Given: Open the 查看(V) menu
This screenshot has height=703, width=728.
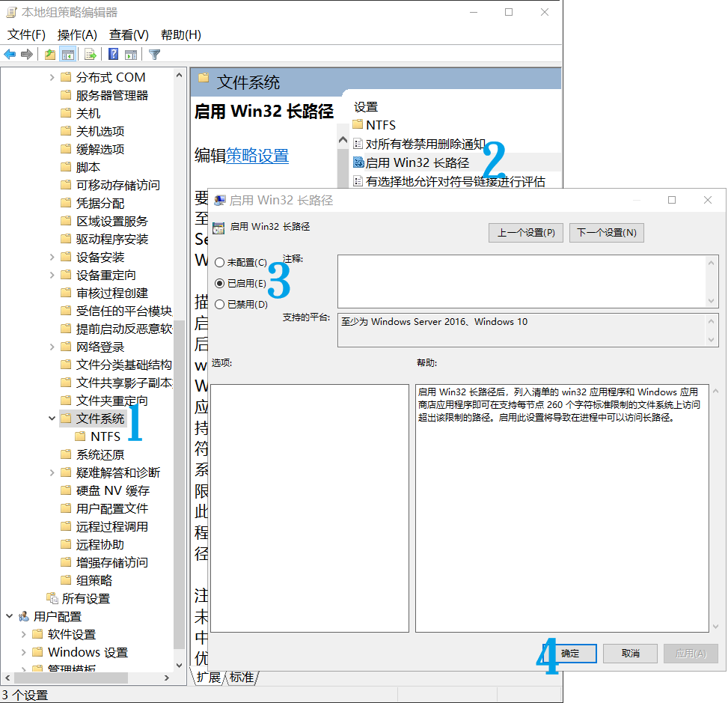Looking at the screenshot, I should pyautogui.click(x=129, y=35).
